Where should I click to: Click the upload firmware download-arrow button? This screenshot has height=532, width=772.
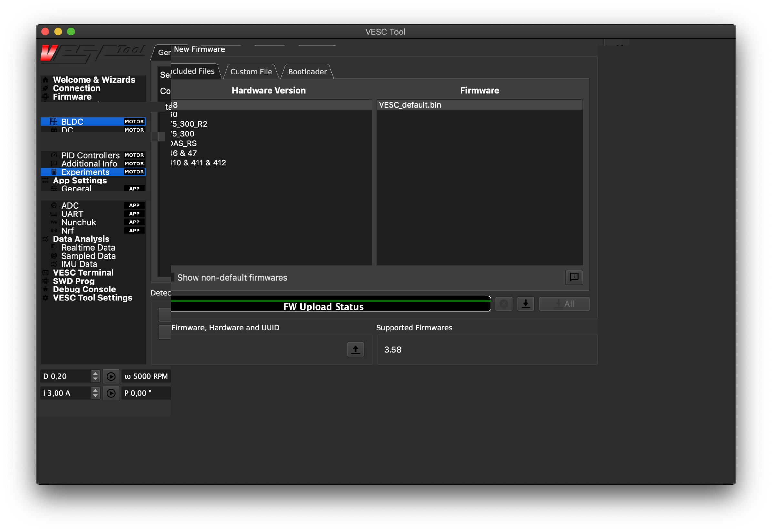tap(525, 304)
